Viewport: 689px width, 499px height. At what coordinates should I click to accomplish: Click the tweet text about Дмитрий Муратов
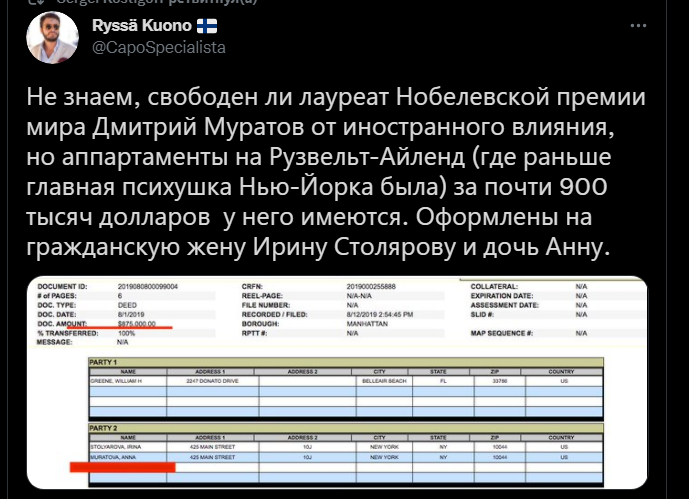pos(336,172)
